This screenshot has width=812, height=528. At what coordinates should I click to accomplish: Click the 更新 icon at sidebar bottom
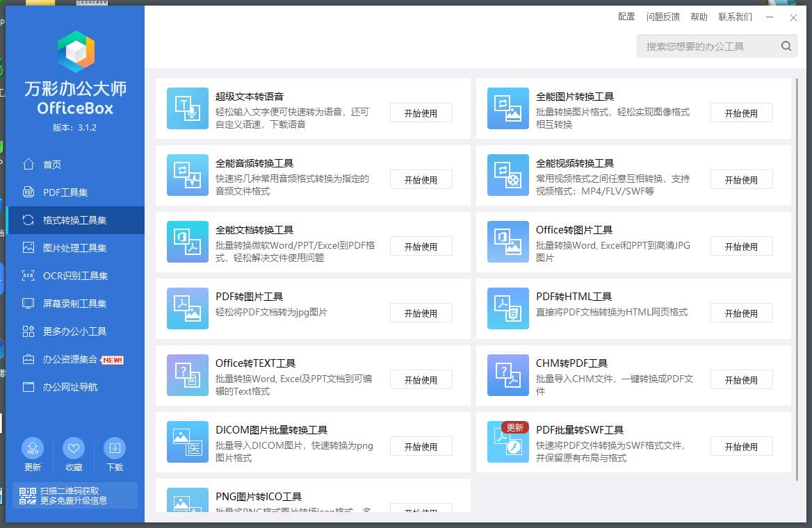(33, 448)
